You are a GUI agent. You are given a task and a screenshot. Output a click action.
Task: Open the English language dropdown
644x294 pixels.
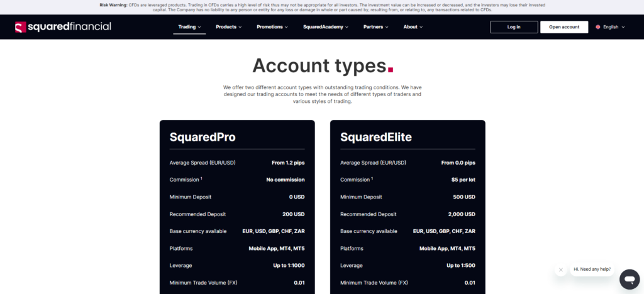(x=610, y=27)
